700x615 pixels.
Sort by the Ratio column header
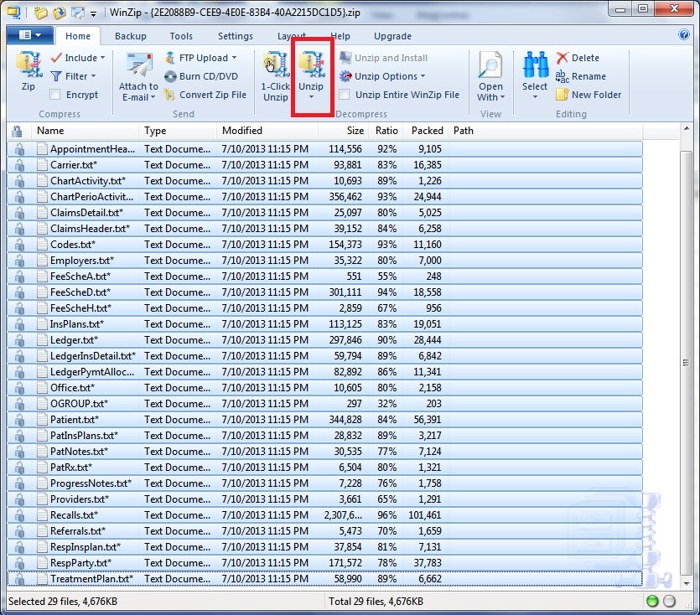pos(386,131)
